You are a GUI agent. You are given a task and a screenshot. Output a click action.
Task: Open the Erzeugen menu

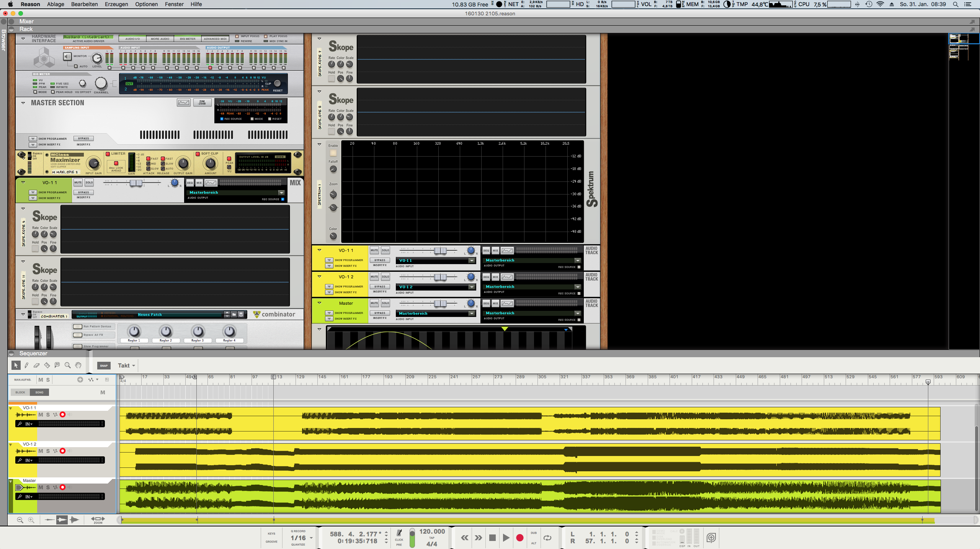coord(116,4)
